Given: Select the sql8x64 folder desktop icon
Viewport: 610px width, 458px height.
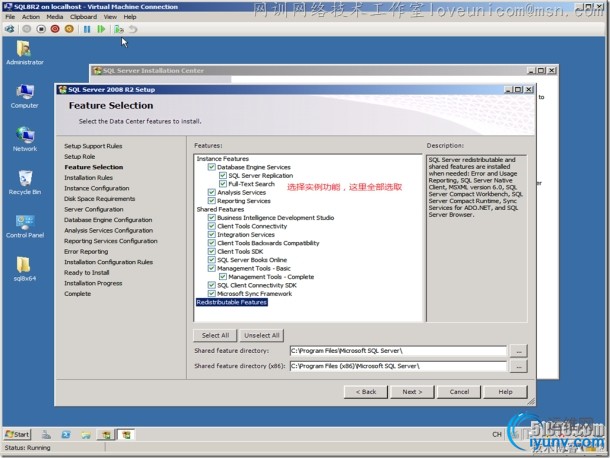Looking at the screenshot, I should pos(24,269).
